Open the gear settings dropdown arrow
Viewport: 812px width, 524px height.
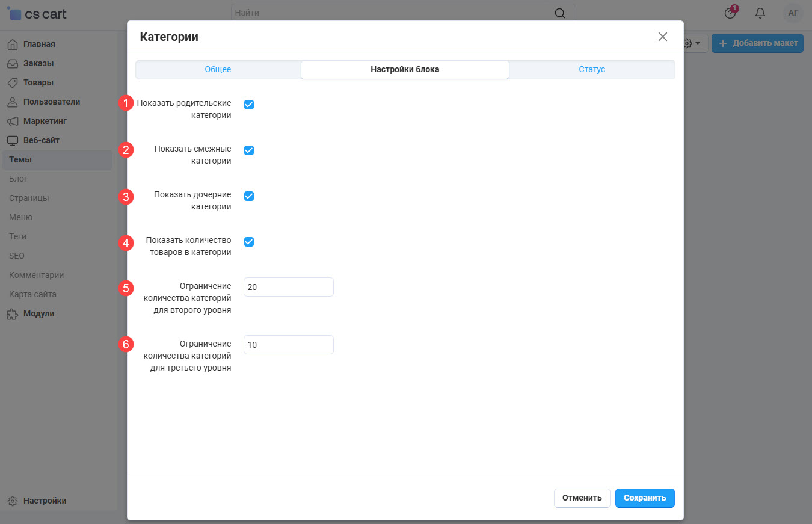(697, 43)
